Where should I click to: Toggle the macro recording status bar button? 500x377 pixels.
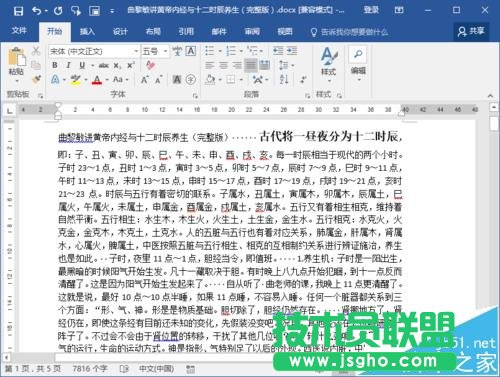pyautogui.click(x=191, y=369)
